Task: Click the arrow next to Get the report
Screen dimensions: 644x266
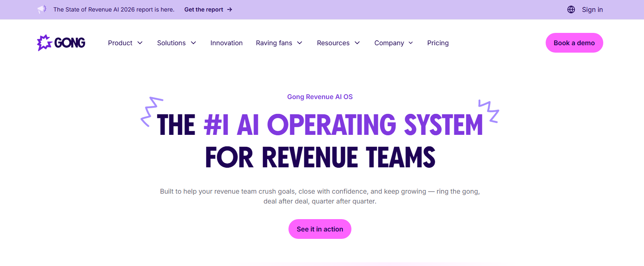Action: click(230, 9)
